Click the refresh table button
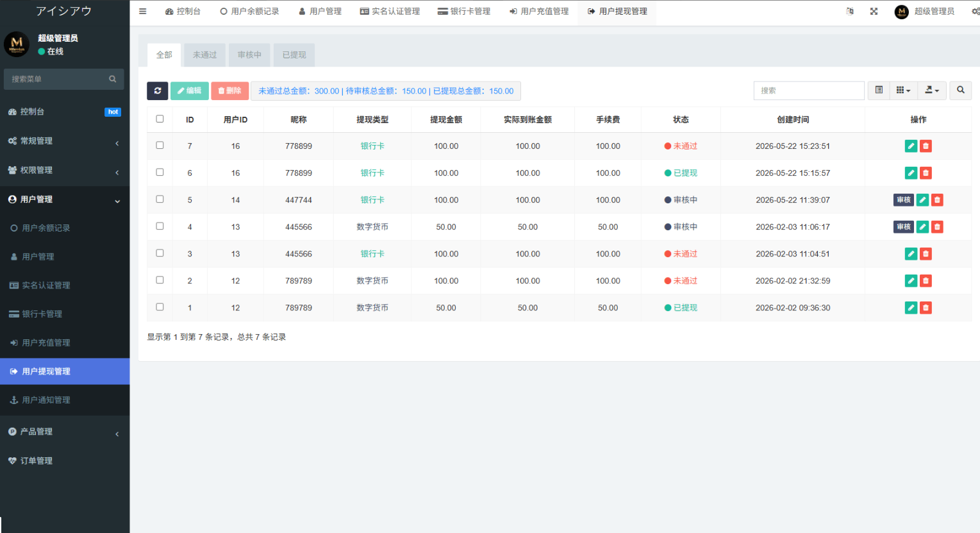The width and height of the screenshot is (980, 533). pyautogui.click(x=158, y=91)
